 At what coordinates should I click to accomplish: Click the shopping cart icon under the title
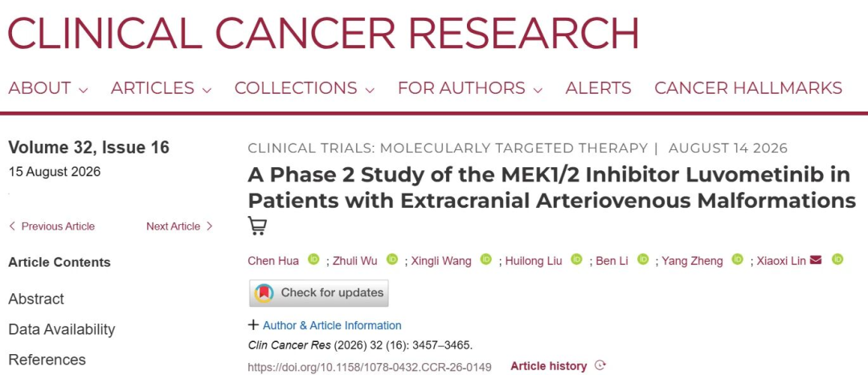(257, 226)
